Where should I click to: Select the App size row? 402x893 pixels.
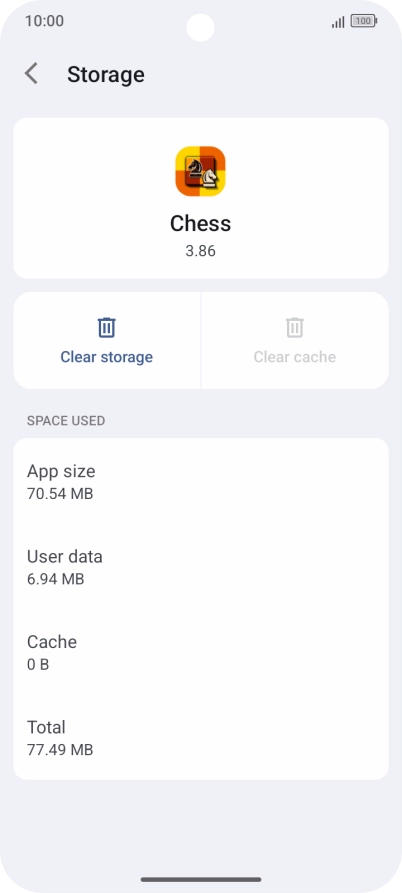point(200,481)
